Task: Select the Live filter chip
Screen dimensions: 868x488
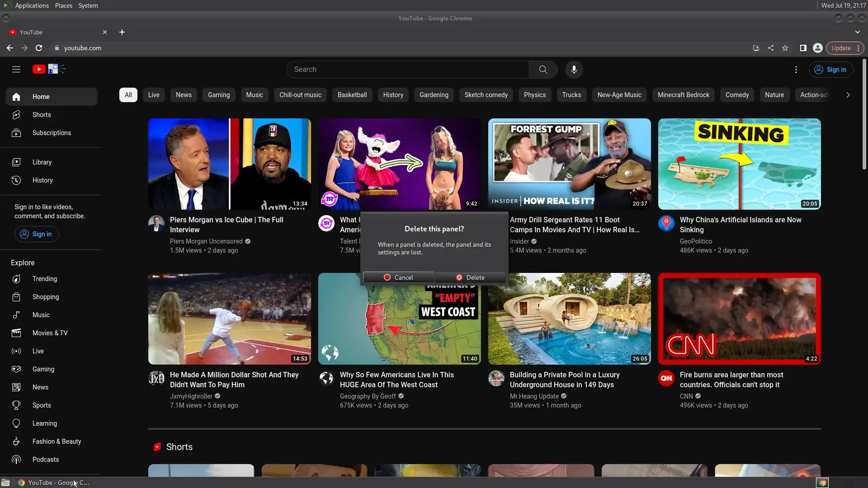Action: [x=154, y=95]
